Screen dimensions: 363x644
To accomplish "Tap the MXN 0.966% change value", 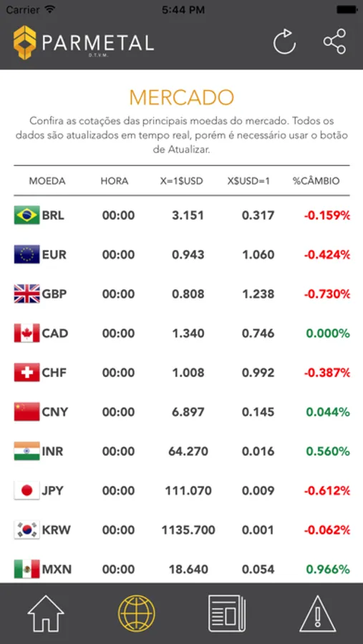I will (328, 570).
